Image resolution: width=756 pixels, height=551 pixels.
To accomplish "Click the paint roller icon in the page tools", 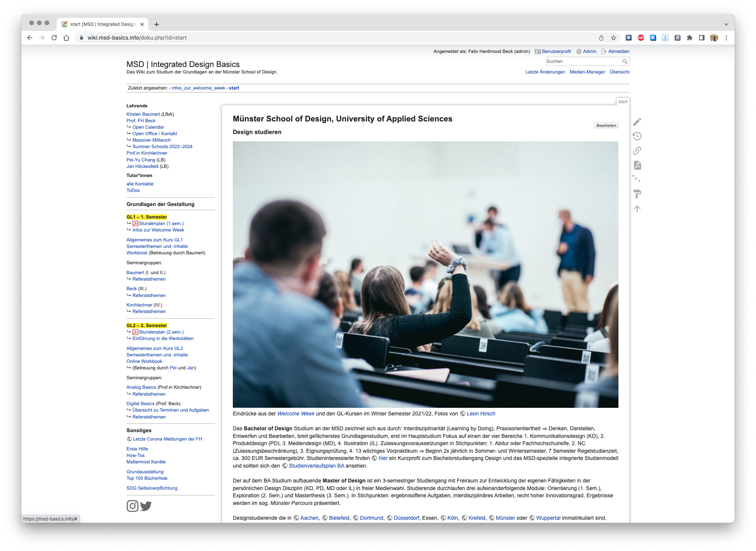I will click(637, 194).
